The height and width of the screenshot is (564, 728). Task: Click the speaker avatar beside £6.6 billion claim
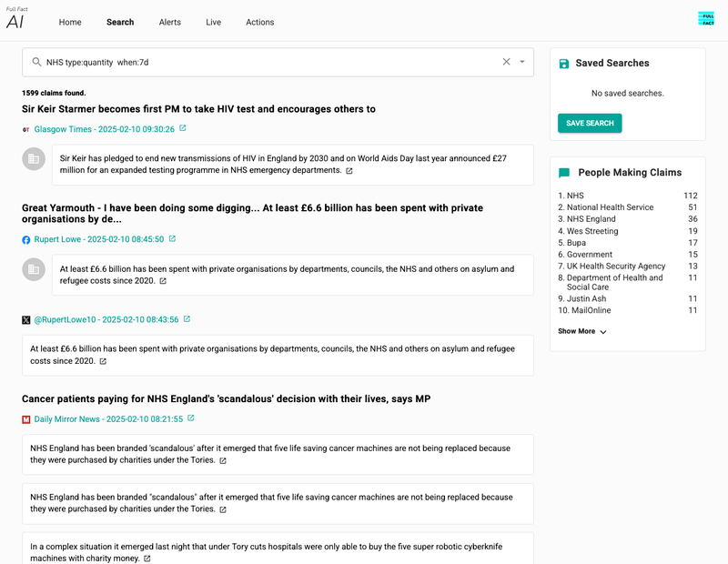pyautogui.click(x=34, y=269)
